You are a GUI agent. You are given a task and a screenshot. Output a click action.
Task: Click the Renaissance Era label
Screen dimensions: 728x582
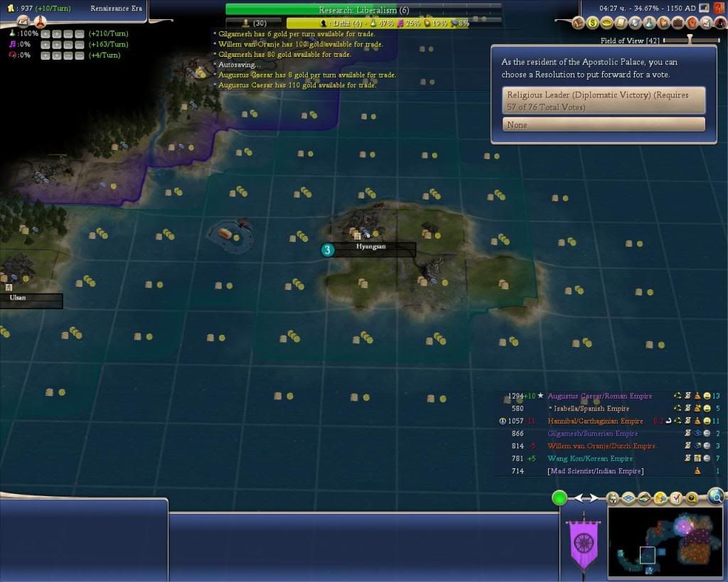[x=116, y=9]
